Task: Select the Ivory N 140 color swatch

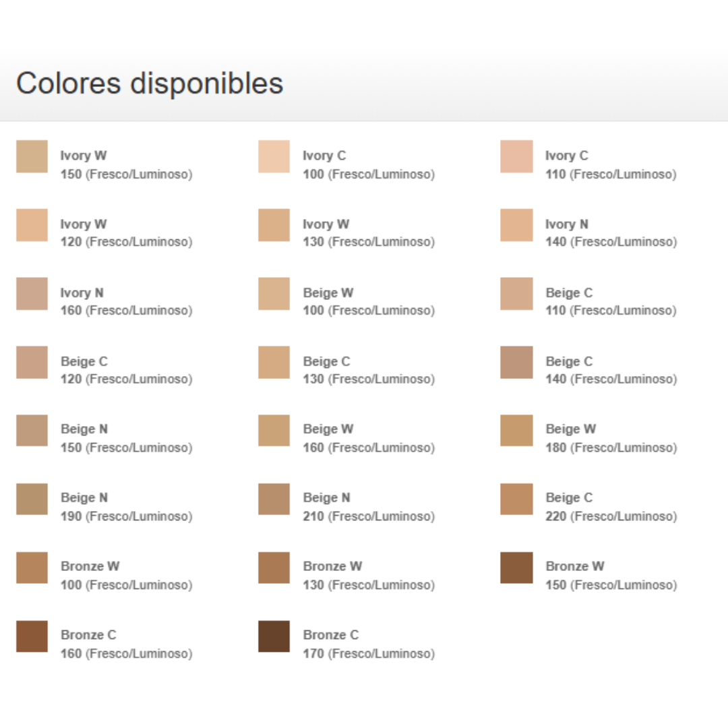Action: (x=516, y=225)
